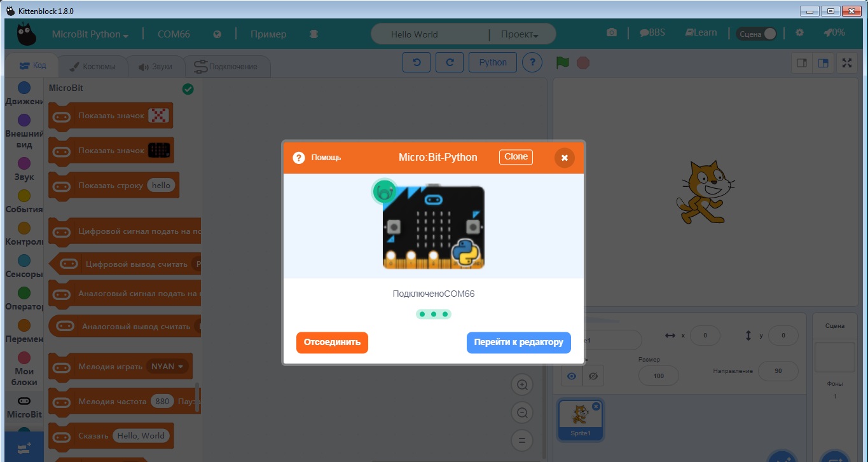The height and width of the screenshot is (462, 868).
Task: Zoom out on the workspace
Action: (522, 412)
